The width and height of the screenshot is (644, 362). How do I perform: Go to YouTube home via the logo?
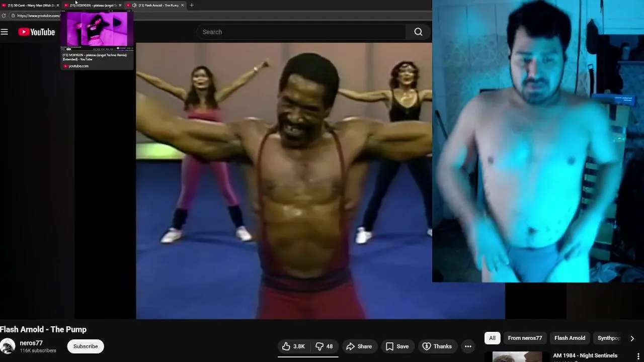coord(36,32)
